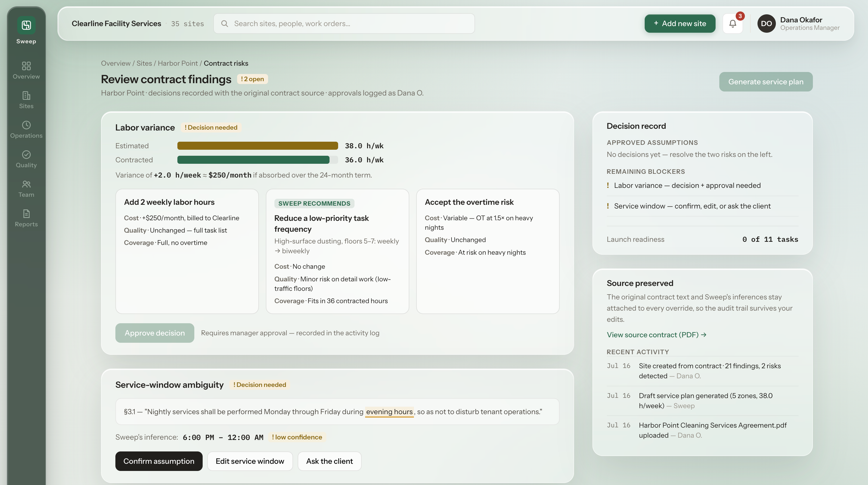Click 'Draft service plan generated' activity entry
This screenshot has height=485, width=868.
point(702,400)
